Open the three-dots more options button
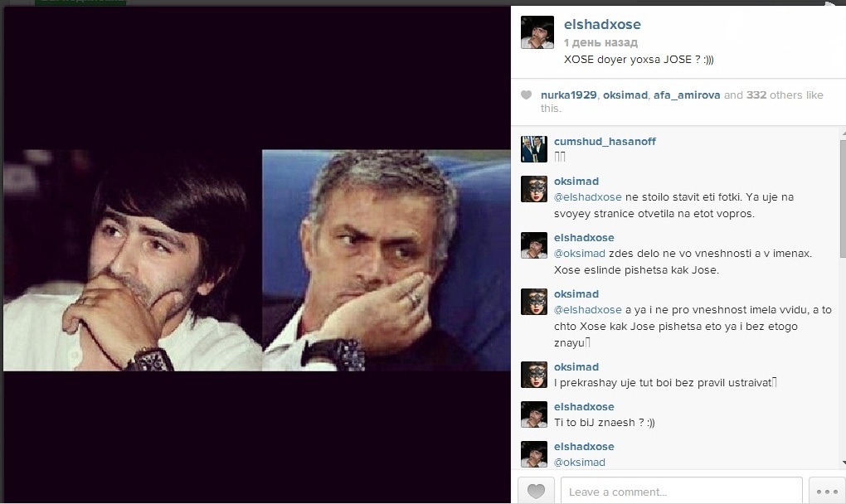846x504 pixels. pos(827,491)
